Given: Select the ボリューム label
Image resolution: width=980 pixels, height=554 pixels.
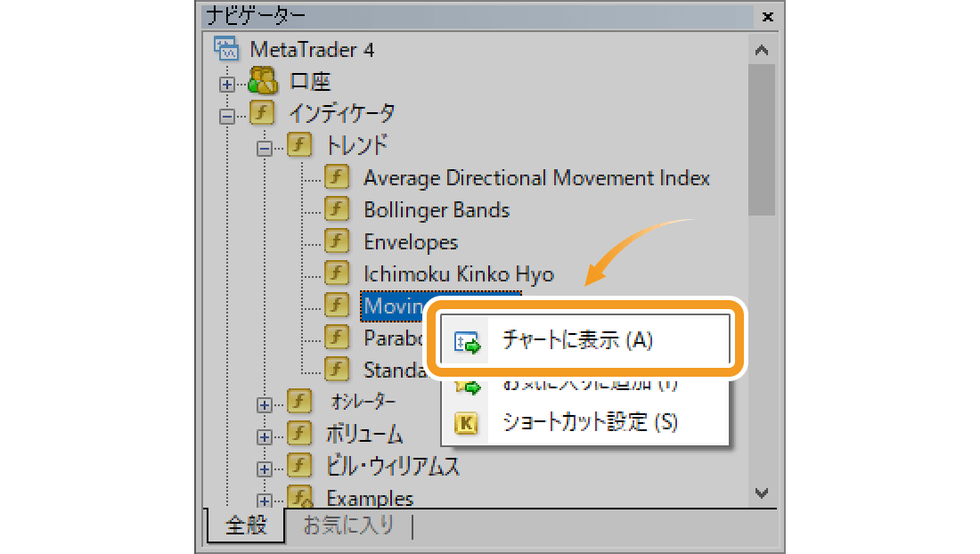Looking at the screenshot, I should tap(364, 434).
